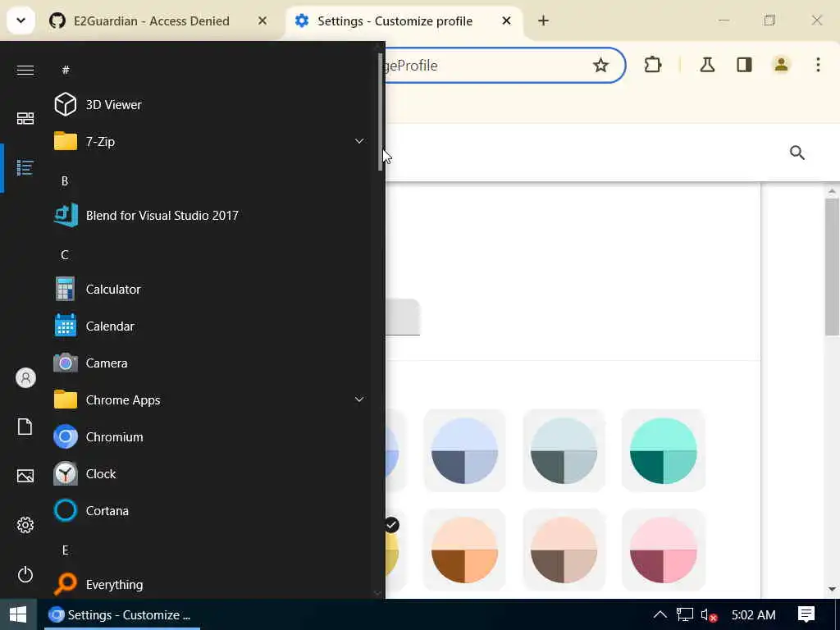Viewport: 840px width, 630px height.
Task: Open the Chrome Apps folder
Action: (209, 400)
